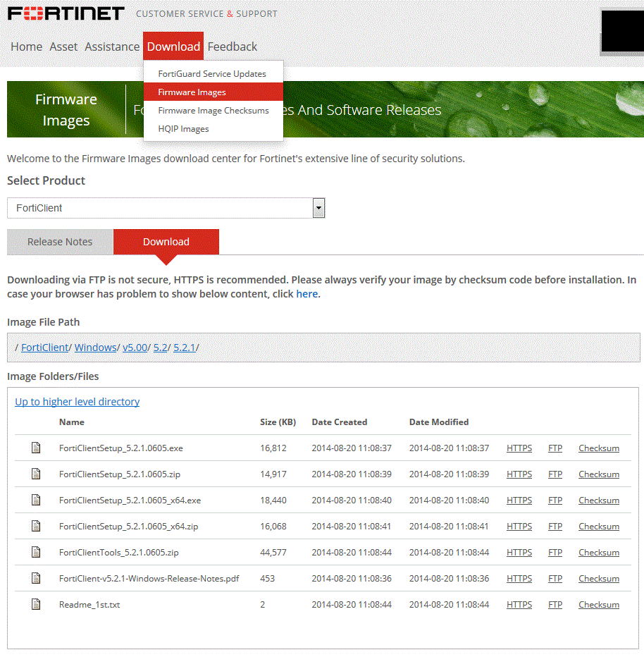Download FortiClientSetup_5.2.1.0605.exe via HTTPS
Screen dimensions: 644x657
[519, 448]
